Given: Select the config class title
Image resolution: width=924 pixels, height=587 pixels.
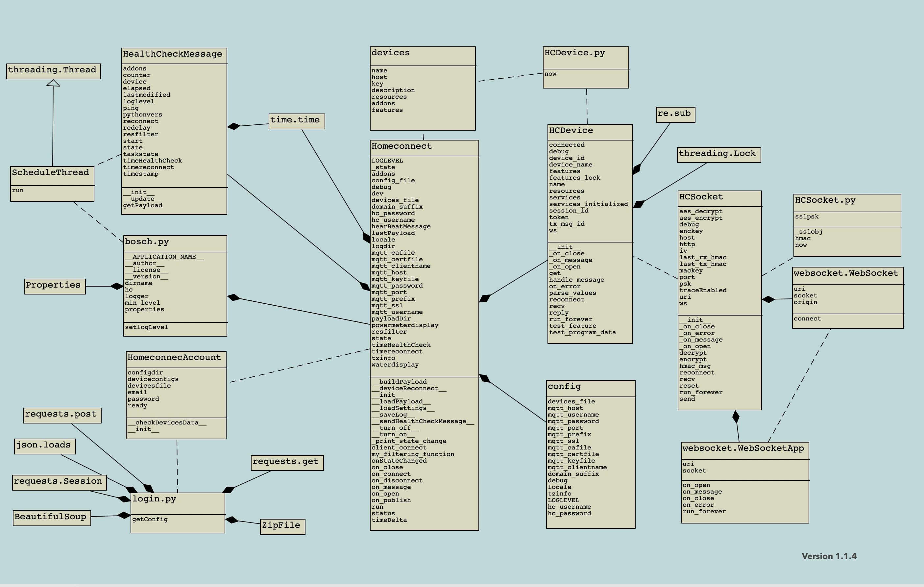Looking at the screenshot, I should coord(564,386).
